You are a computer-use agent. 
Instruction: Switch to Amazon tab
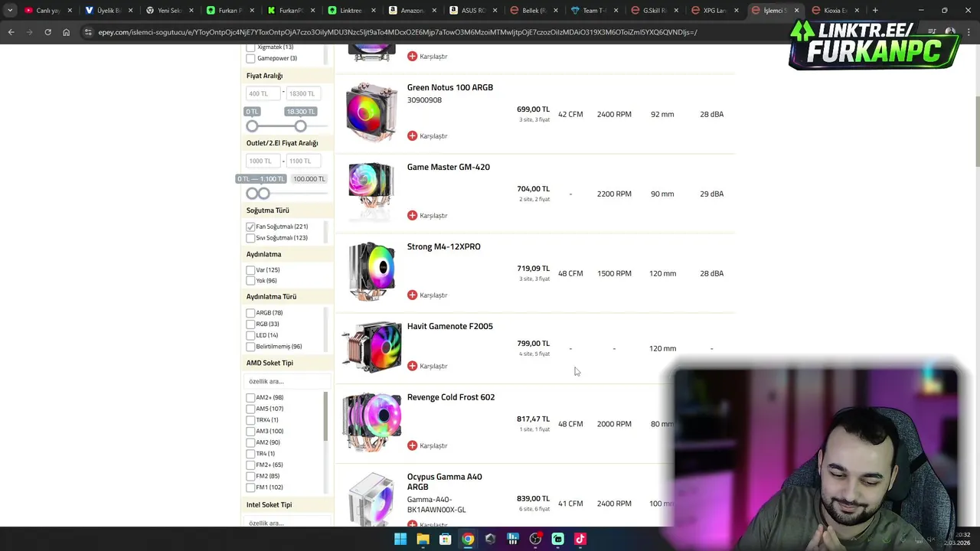click(410, 10)
